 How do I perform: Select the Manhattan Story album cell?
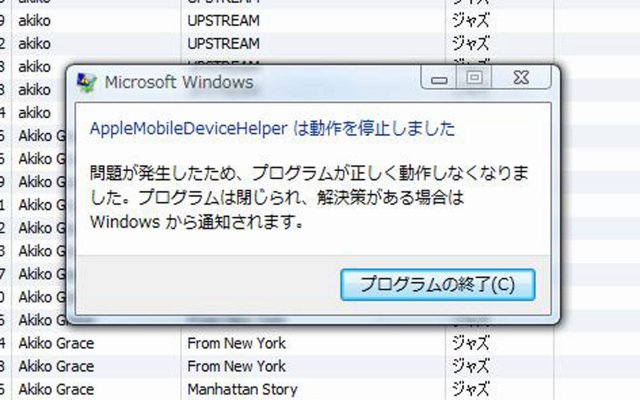tap(242, 389)
